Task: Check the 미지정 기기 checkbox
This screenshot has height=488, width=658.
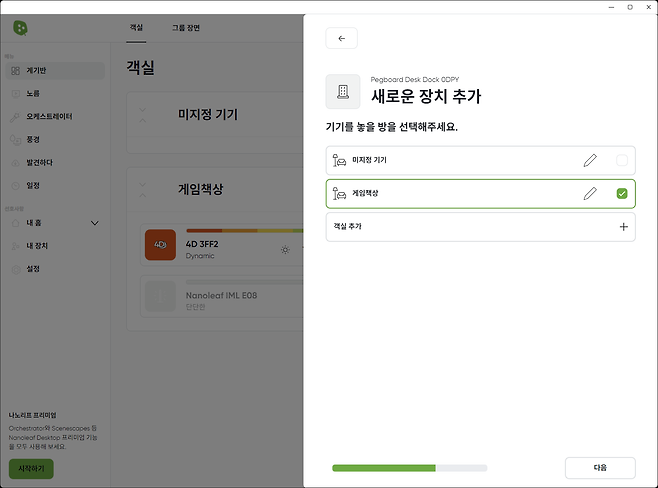Action: 622,160
